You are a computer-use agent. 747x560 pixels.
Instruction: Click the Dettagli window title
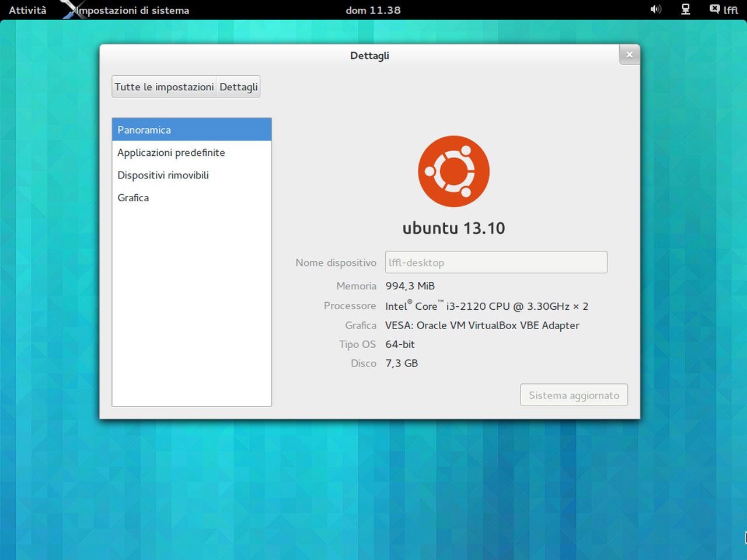point(369,55)
